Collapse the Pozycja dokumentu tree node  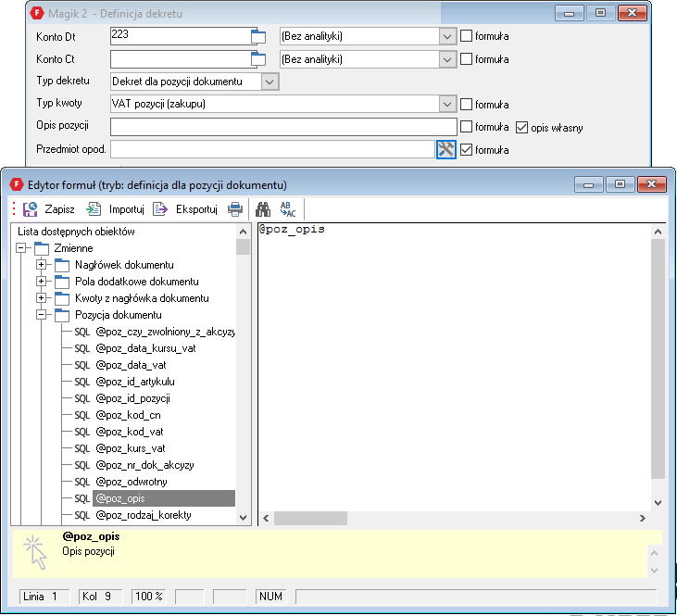[42, 315]
